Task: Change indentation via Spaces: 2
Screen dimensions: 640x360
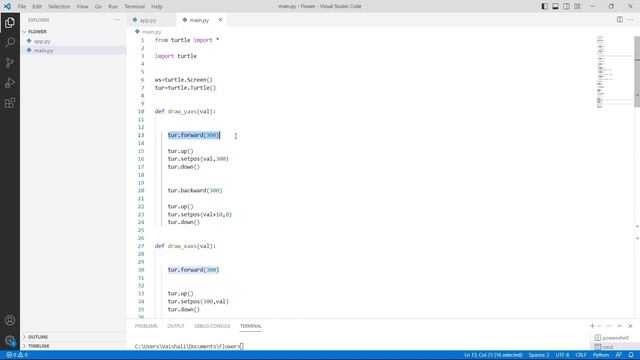Action: click(539, 355)
